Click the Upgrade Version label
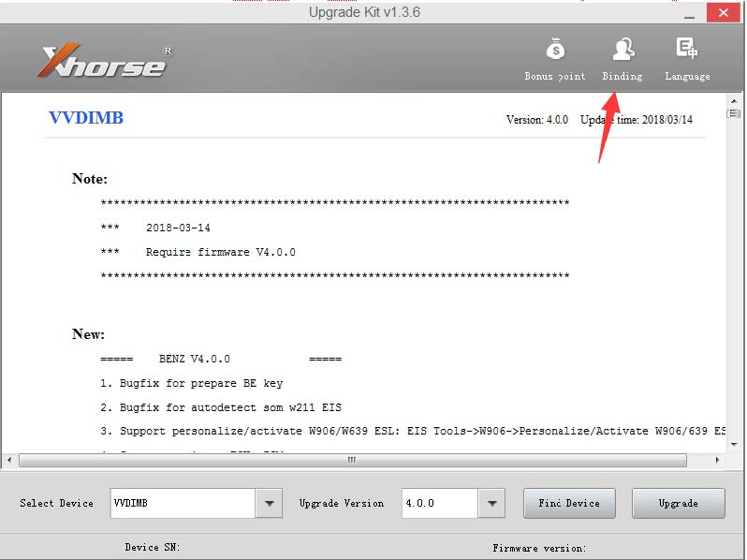 342,503
